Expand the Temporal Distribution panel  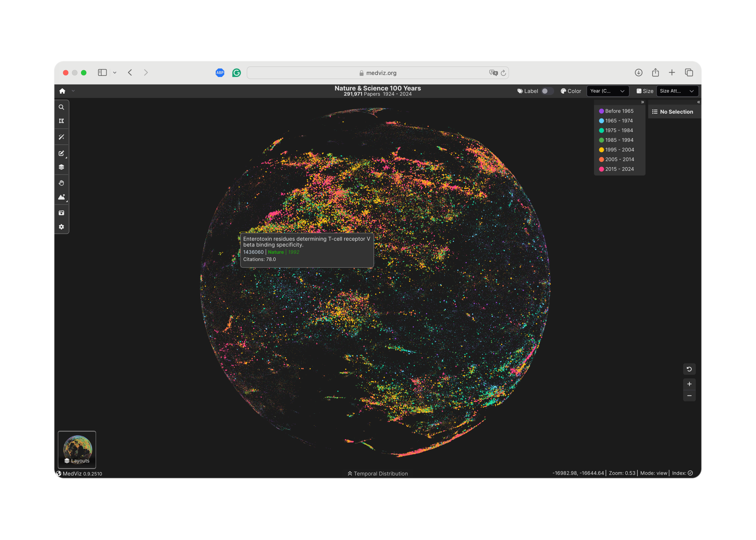[x=378, y=474]
